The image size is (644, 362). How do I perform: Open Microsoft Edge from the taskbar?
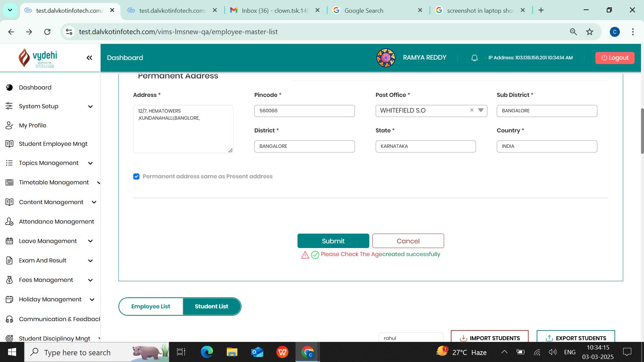(207, 352)
